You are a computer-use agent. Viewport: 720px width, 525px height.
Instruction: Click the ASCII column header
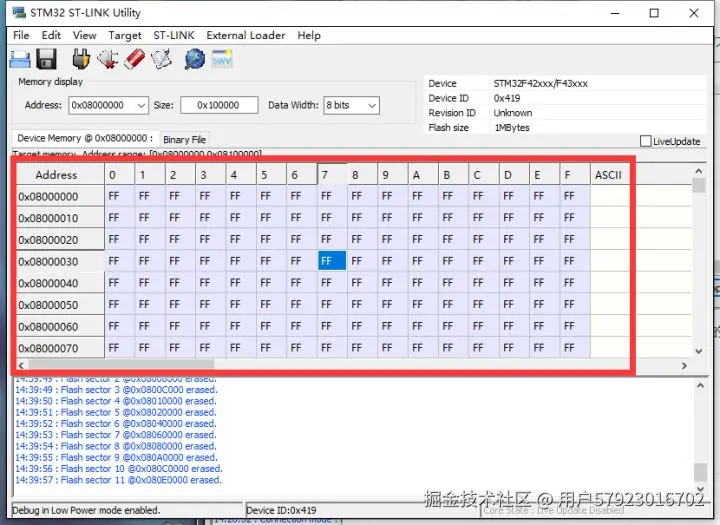608,175
